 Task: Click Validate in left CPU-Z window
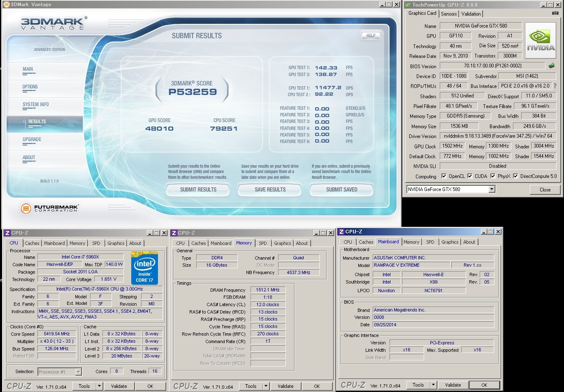point(119,386)
